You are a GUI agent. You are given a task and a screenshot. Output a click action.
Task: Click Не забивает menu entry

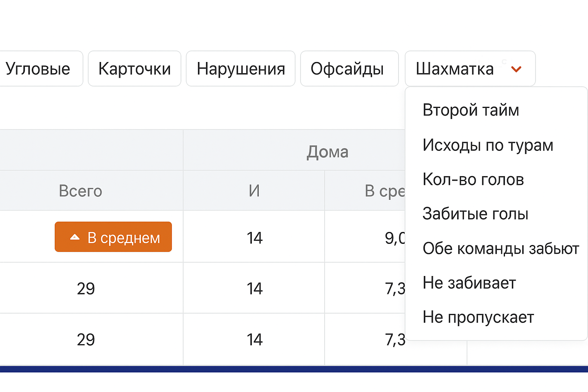coord(469,283)
